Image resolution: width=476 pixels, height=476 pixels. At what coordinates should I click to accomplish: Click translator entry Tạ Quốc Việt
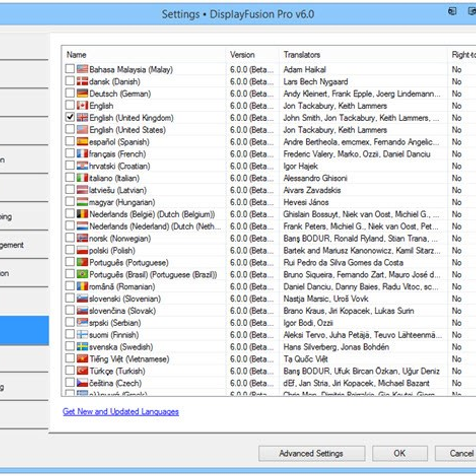306,359
